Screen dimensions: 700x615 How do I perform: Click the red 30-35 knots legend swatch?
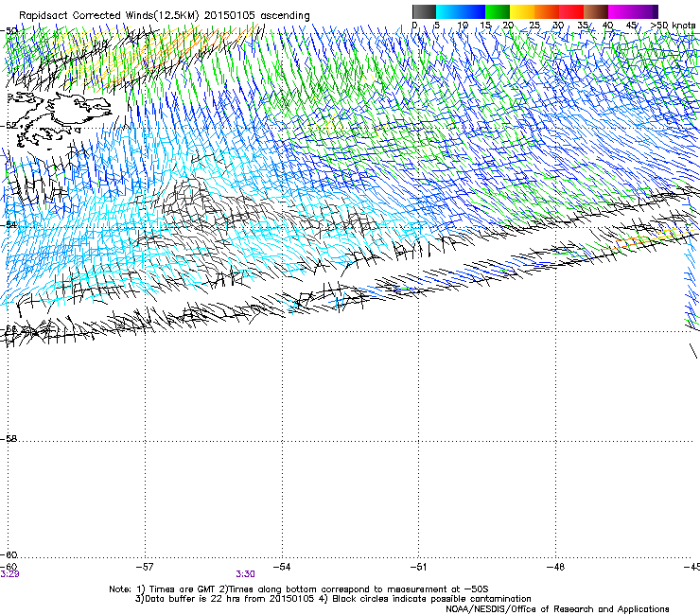571,11
